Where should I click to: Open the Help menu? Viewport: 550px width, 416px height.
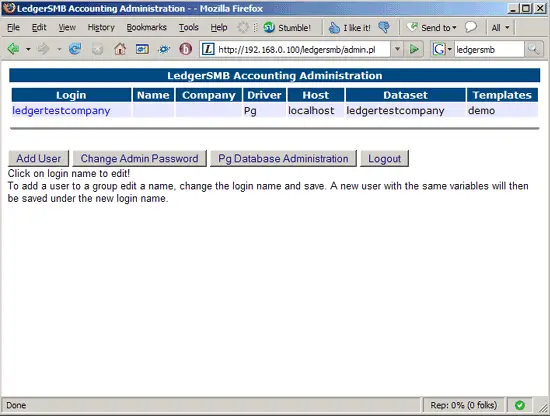(x=219, y=27)
